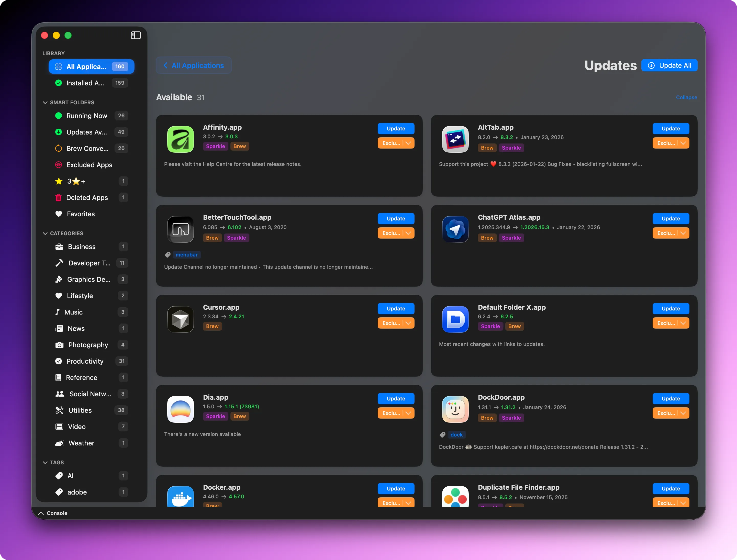The height and width of the screenshot is (560, 737).
Task: Update ChatGPT Atlas.app
Action: pyautogui.click(x=671, y=219)
